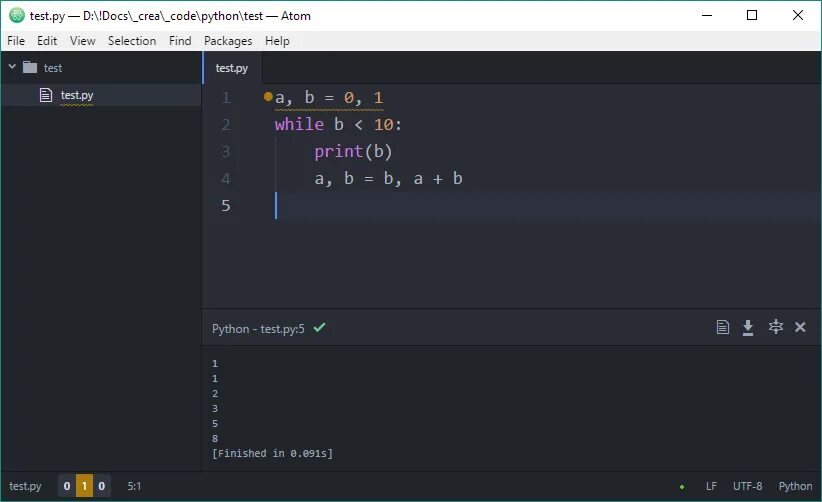Click the test.py filename in status bar
This screenshot has height=502, width=822.
(x=25, y=486)
